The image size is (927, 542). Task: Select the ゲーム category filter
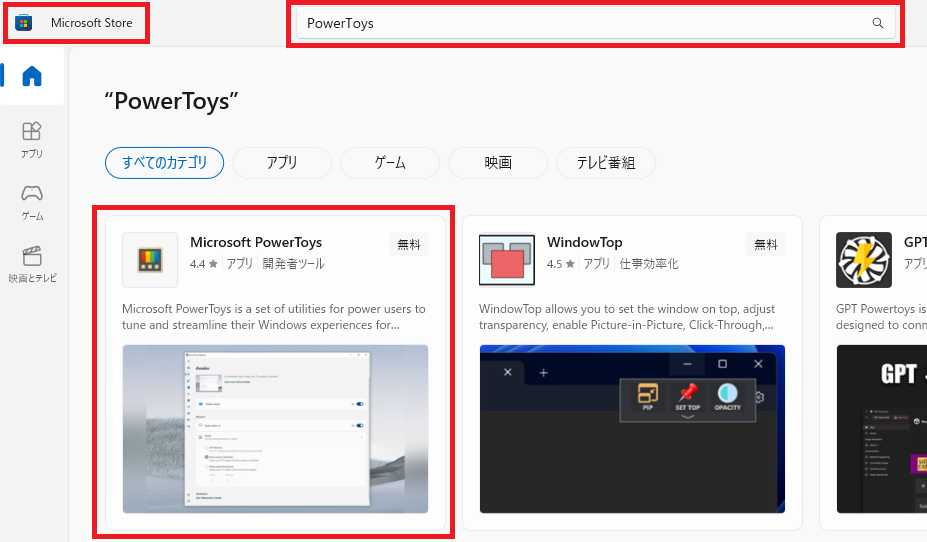(390, 162)
